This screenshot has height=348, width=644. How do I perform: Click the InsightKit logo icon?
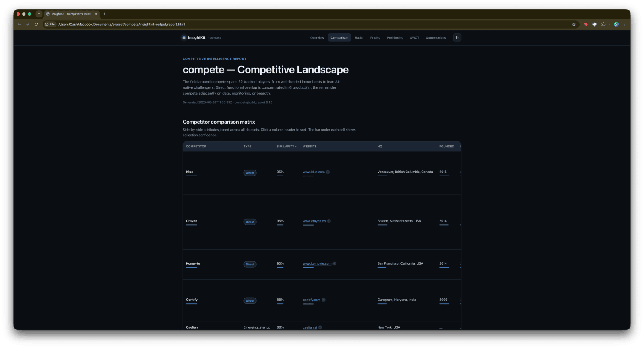coord(184,38)
